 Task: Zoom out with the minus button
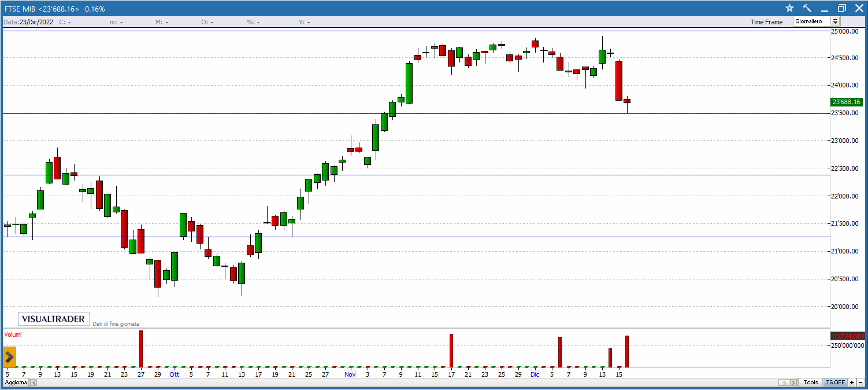(x=860, y=382)
